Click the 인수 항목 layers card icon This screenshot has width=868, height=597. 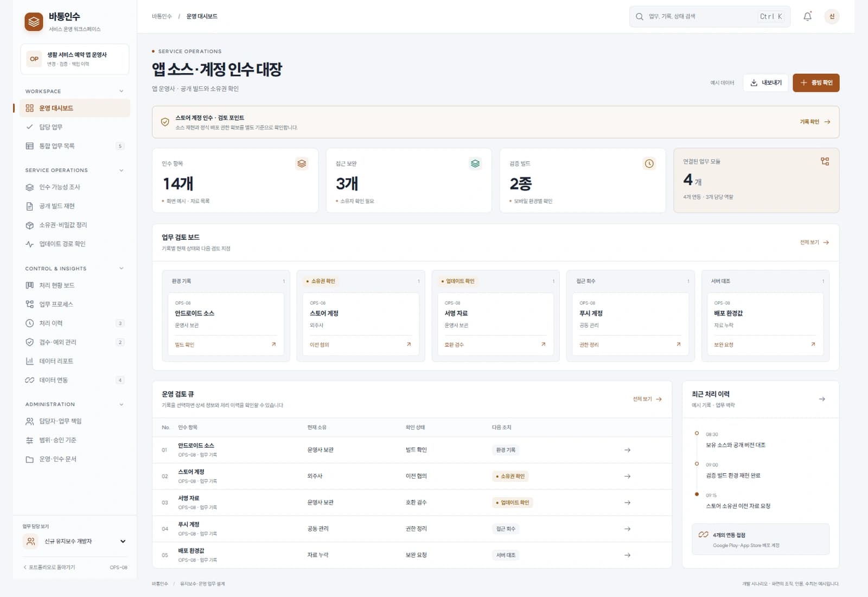pos(302,163)
